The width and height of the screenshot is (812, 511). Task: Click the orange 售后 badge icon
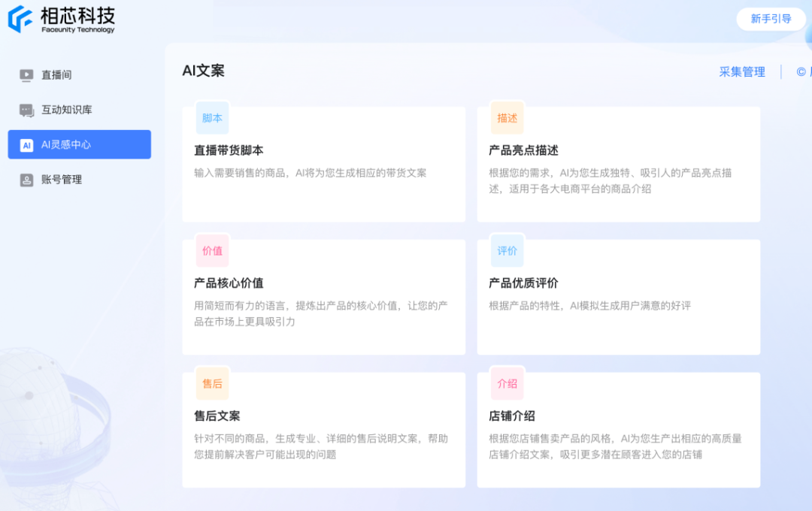coord(212,384)
